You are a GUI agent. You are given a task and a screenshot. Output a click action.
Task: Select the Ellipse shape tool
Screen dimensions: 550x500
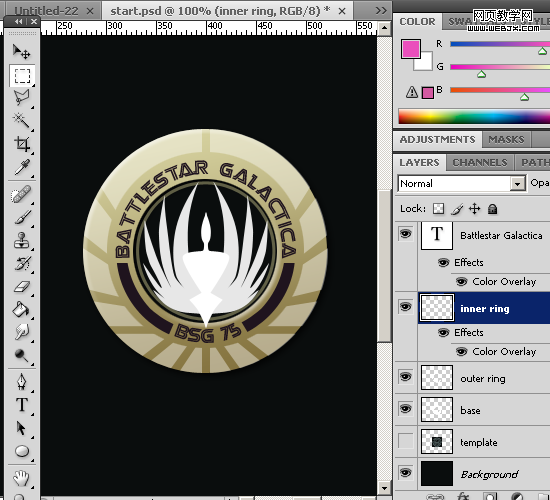click(22, 451)
